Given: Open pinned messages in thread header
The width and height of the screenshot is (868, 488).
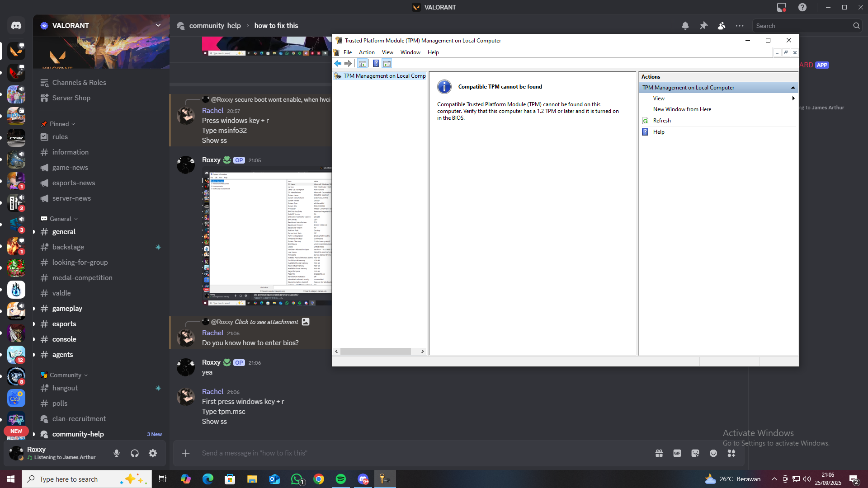Looking at the screenshot, I should (x=703, y=26).
